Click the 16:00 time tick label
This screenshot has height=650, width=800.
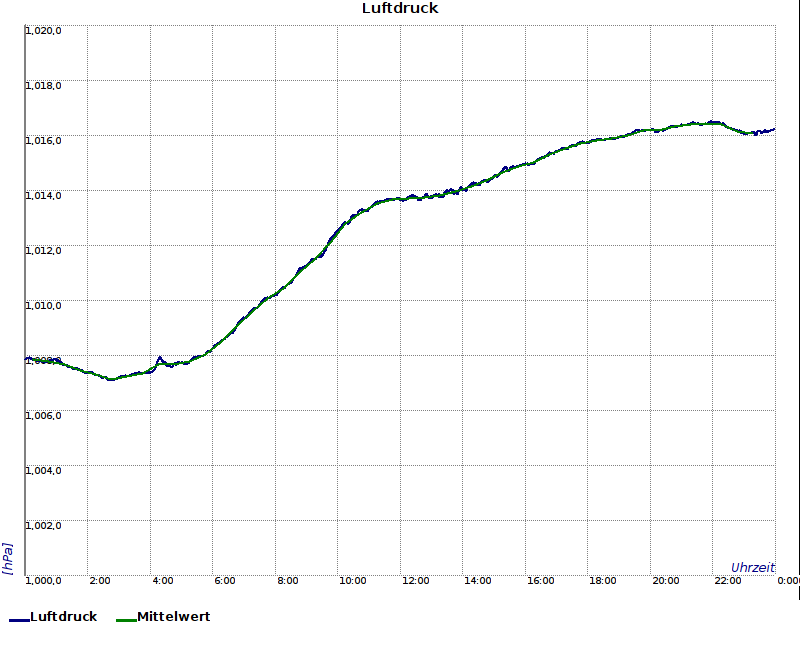pos(541,580)
